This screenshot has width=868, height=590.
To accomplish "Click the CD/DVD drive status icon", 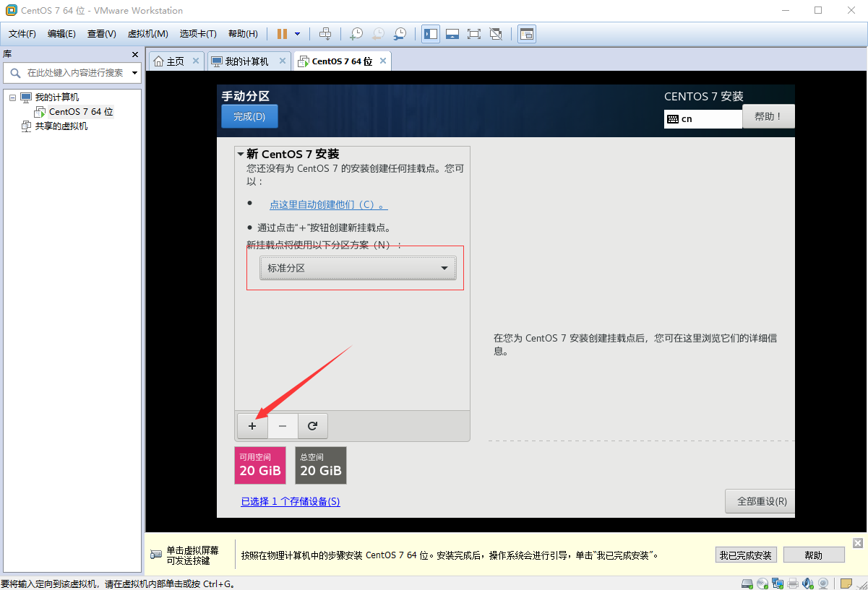I will pos(762,584).
